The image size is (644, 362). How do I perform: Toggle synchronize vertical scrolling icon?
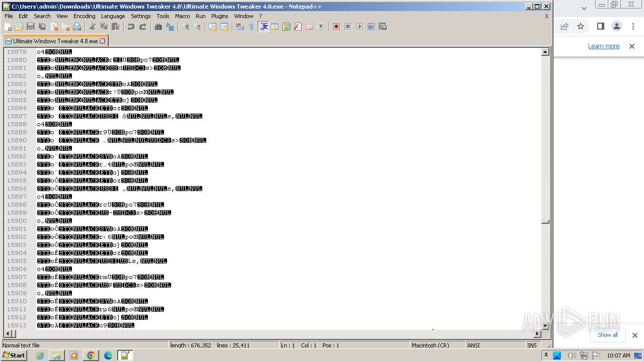[x=212, y=27]
